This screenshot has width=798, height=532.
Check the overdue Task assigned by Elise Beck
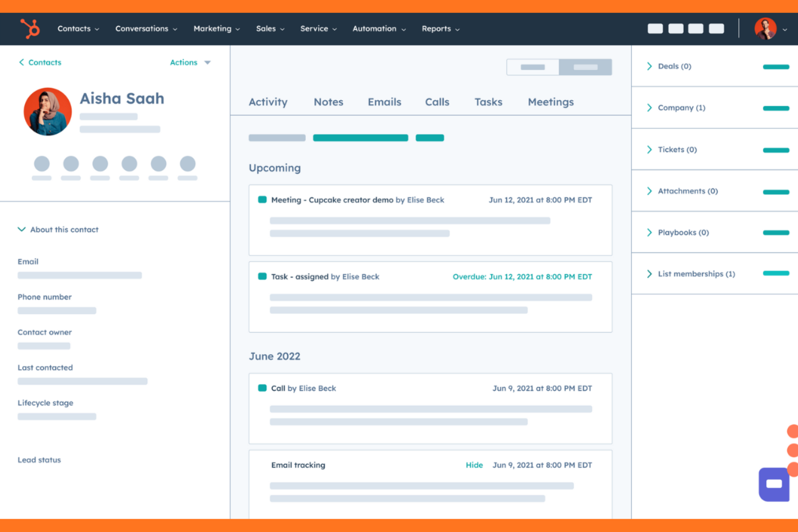262,276
